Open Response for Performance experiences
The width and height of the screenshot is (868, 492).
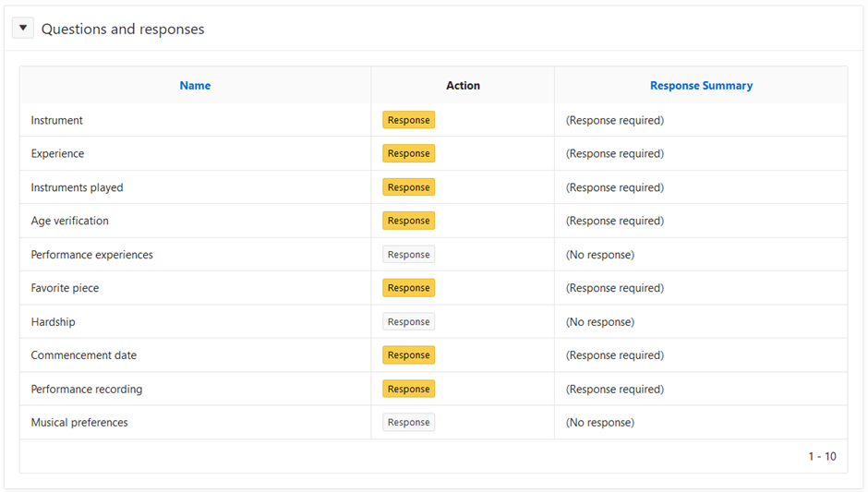pos(408,255)
